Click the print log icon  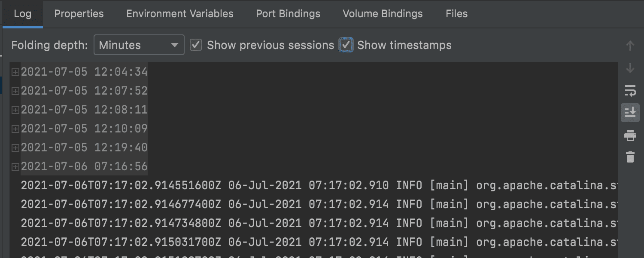tap(630, 135)
